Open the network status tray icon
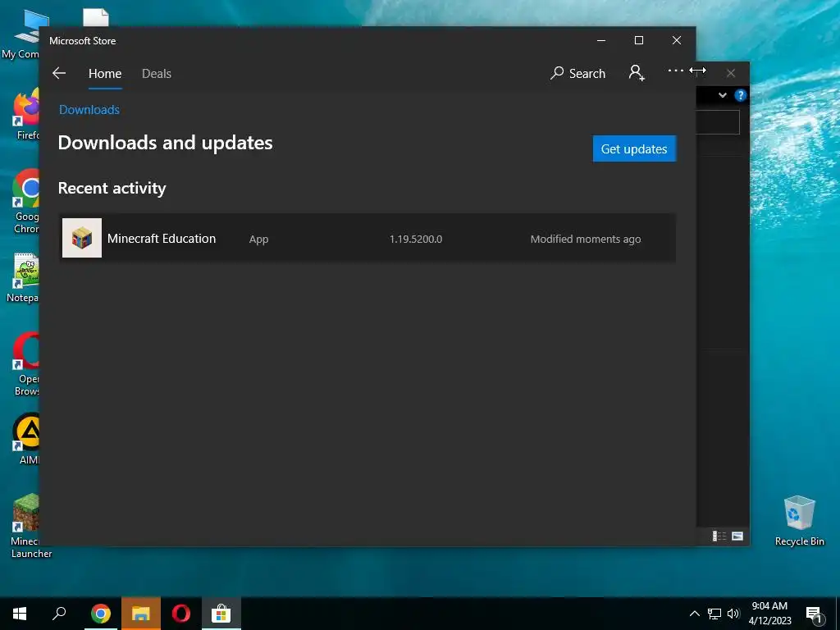Screen dimensions: 840x630 (714, 614)
